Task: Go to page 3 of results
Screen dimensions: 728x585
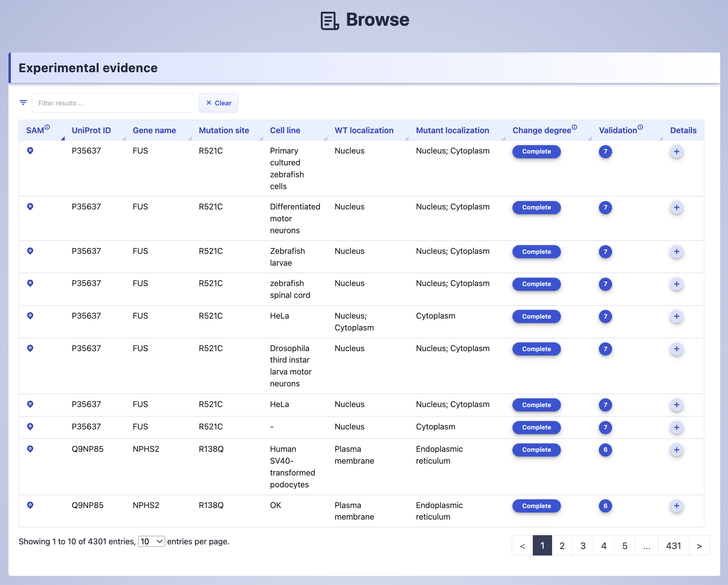Action: (x=583, y=546)
